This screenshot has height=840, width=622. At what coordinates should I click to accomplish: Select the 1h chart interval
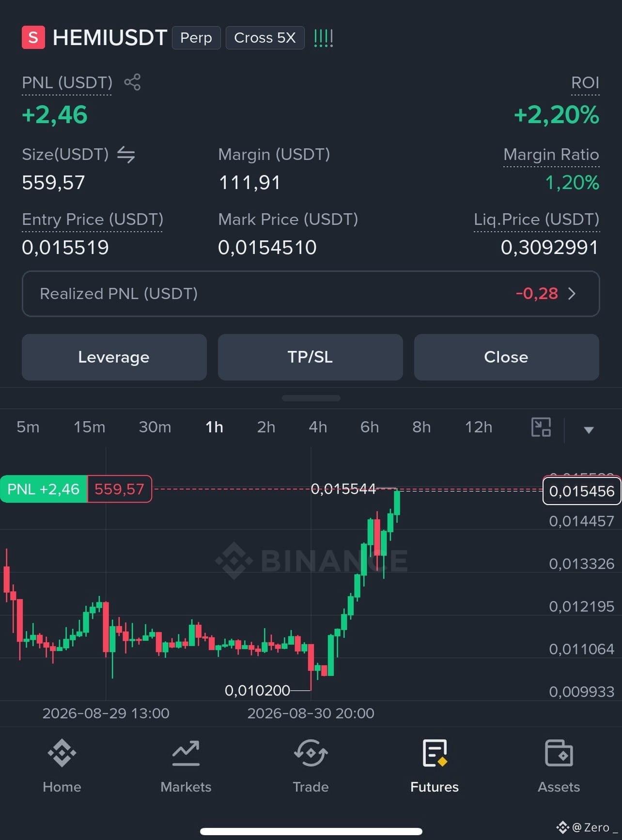[214, 427]
